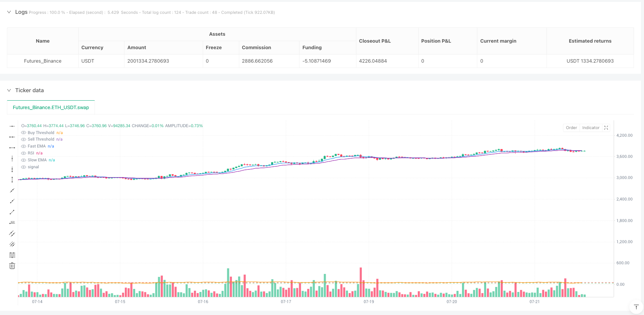This screenshot has width=644, height=315.
Task: Hide the Buy Threshold indicator
Action: pyautogui.click(x=23, y=133)
